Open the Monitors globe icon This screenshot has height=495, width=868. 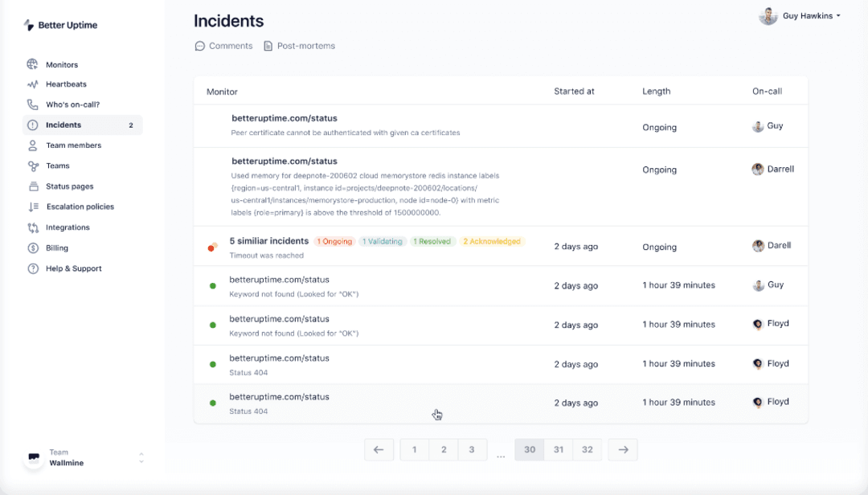pos(31,64)
